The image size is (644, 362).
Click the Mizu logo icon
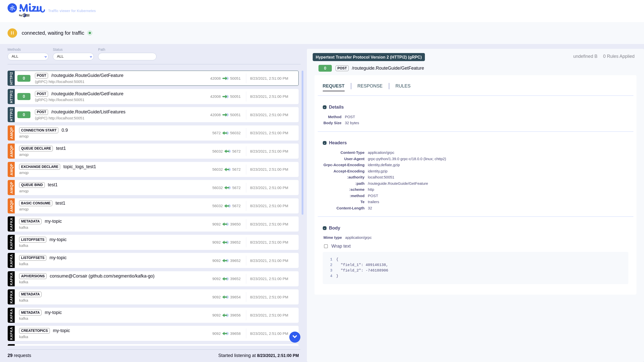12,8
